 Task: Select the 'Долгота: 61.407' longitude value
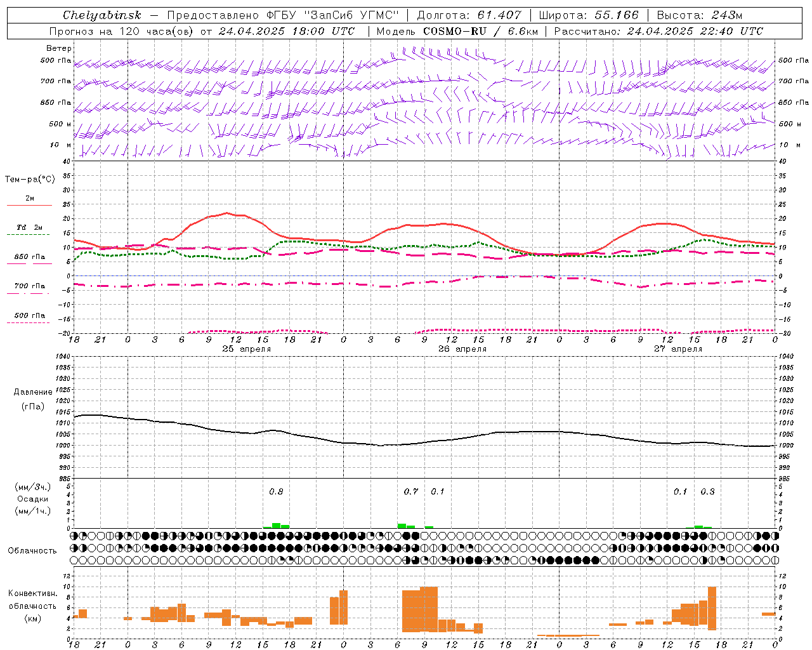click(x=469, y=15)
